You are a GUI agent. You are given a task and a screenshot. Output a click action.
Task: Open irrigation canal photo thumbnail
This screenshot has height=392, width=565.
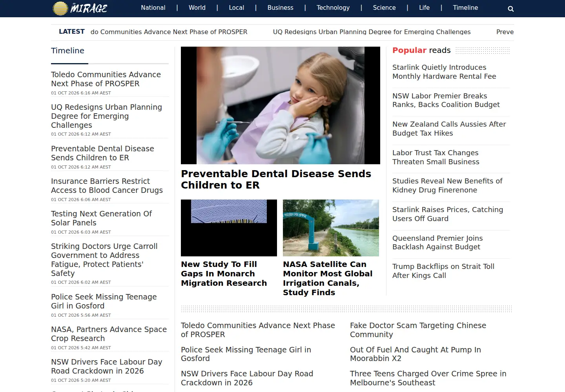331,228
